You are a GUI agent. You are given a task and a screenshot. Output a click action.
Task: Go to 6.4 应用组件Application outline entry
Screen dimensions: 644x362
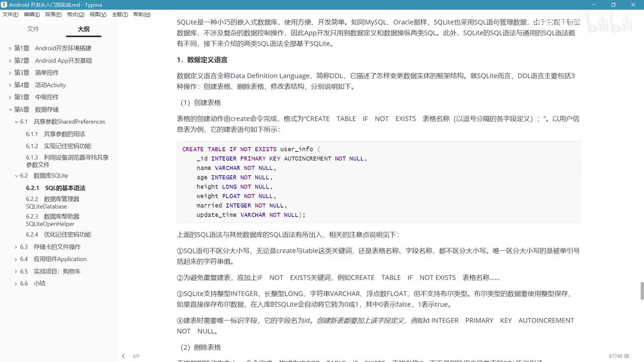click(53, 259)
